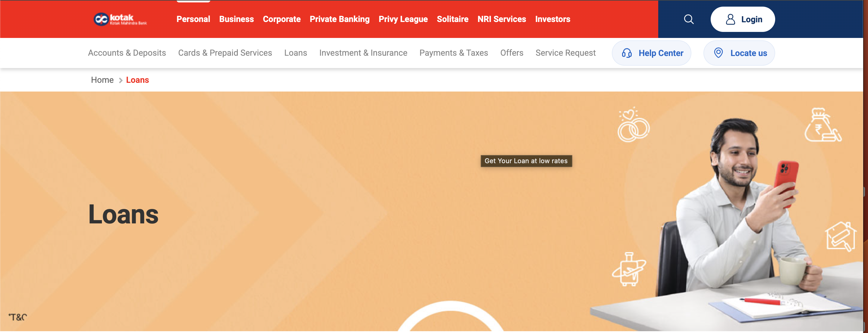
Task: Go to Home in the breadcrumb
Action: pyautogui.click(x=102, y=80)
